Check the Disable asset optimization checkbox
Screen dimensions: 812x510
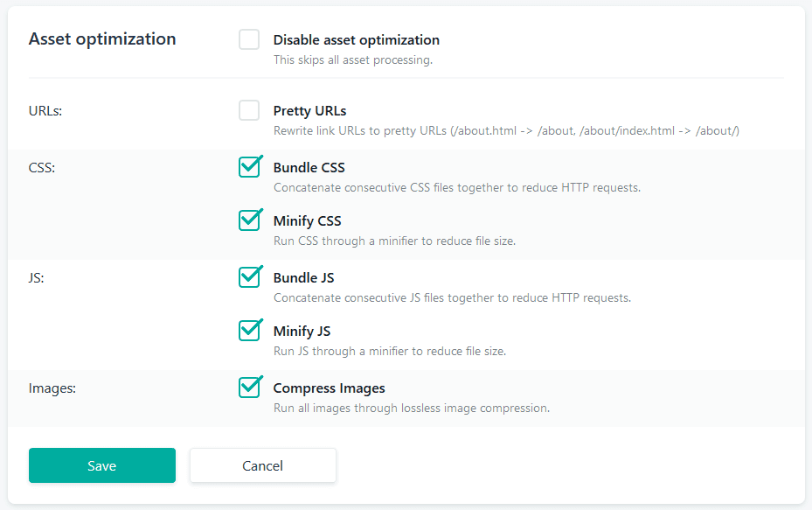249,40
